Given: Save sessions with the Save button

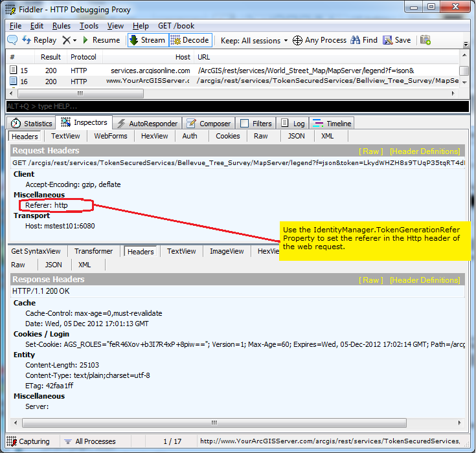Looking at the screenshot, I should click(x=397, y=40).
